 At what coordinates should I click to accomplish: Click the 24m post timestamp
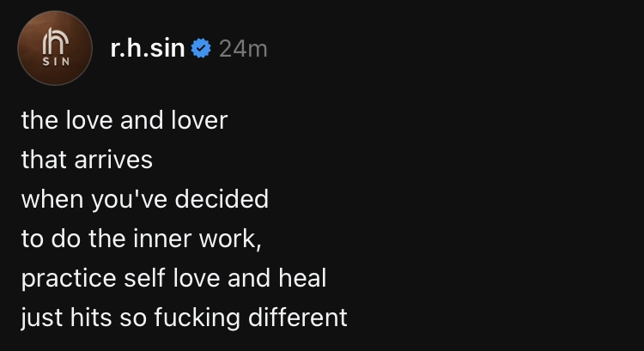click(x=243, y=49)
